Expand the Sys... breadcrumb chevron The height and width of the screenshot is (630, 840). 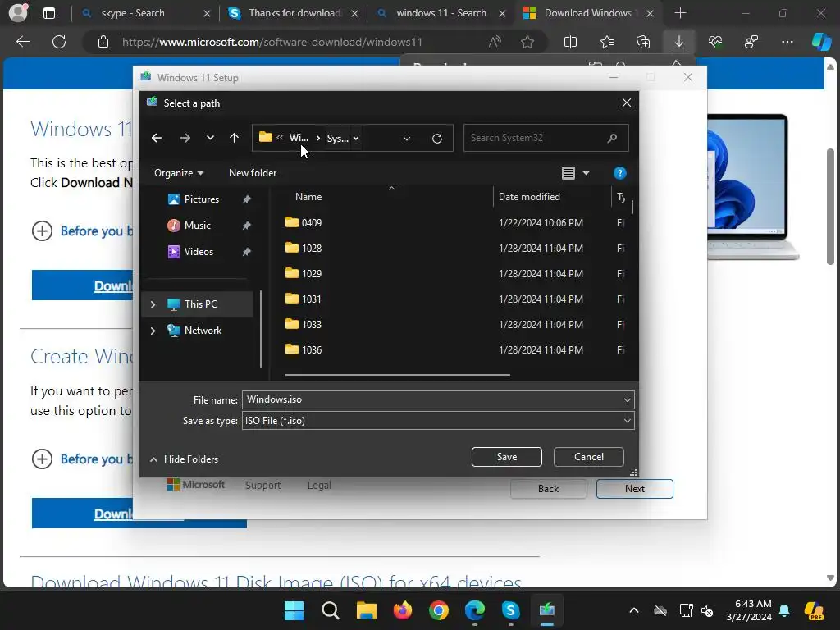point(356,138)
